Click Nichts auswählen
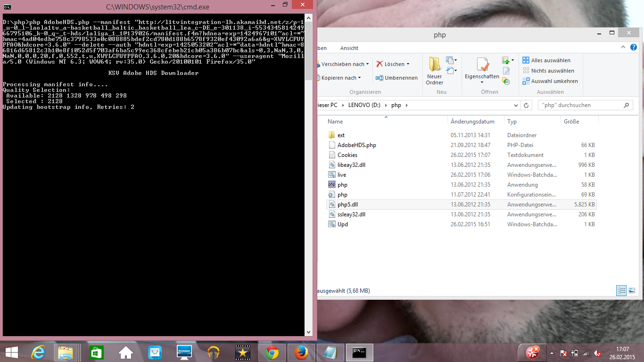 (548, 71)
